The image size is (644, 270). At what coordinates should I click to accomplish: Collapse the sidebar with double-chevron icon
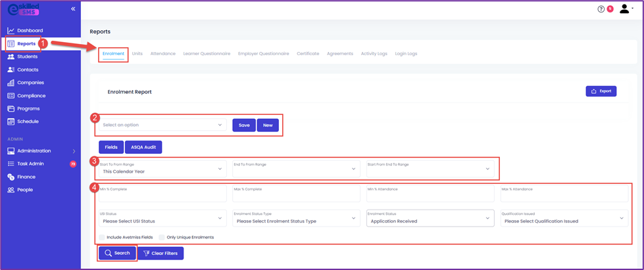(73, 9)
